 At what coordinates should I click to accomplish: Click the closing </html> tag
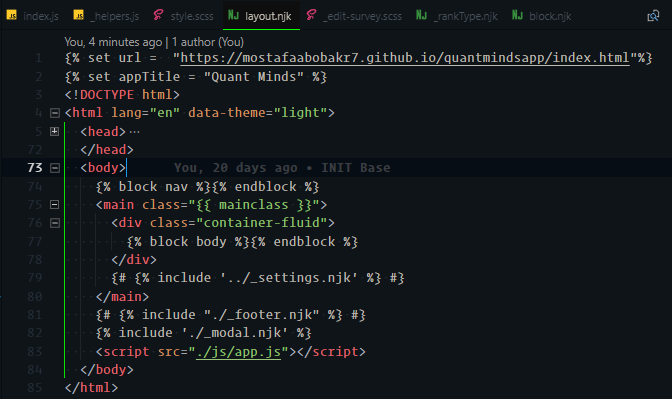(x=91, y=388)
